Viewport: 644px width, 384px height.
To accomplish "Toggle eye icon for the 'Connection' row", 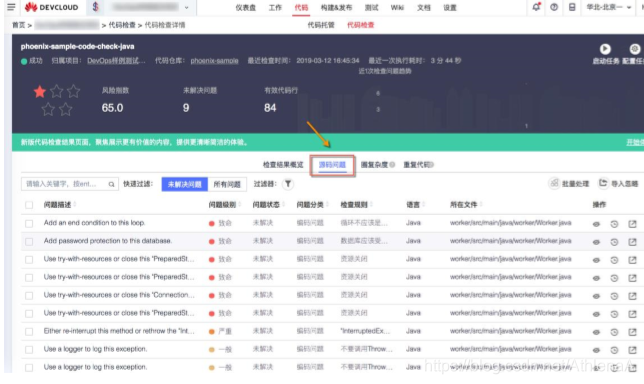I will click(596, 296).
